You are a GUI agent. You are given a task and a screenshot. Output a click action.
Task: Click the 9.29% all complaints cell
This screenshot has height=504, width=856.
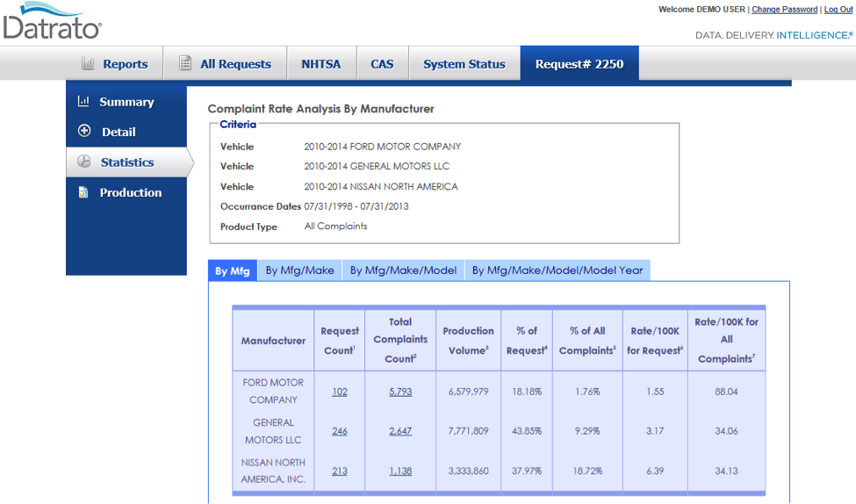587,431
